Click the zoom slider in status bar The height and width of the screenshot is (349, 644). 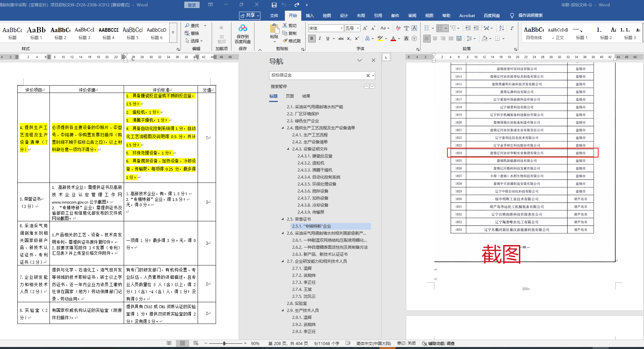point(225,343)
